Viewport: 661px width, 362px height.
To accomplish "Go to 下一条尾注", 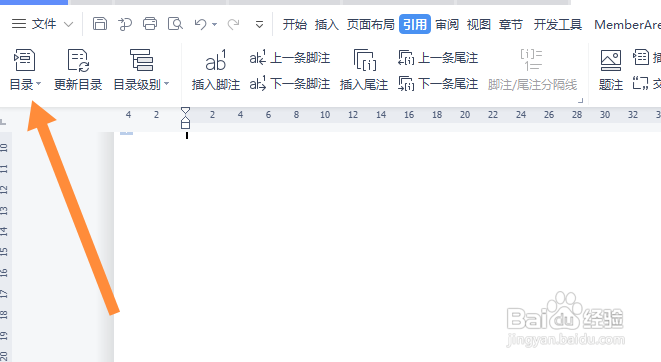I will coord(438,83).
